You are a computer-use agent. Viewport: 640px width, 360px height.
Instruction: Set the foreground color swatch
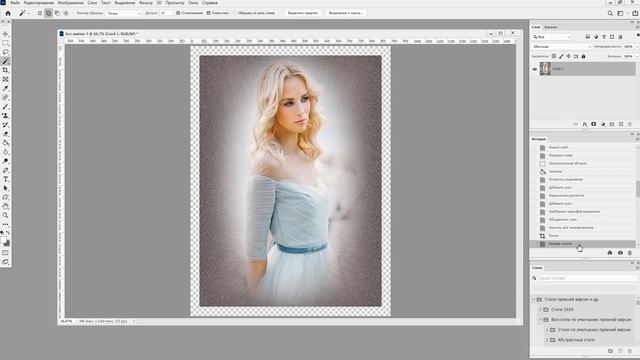click(3, 240)
